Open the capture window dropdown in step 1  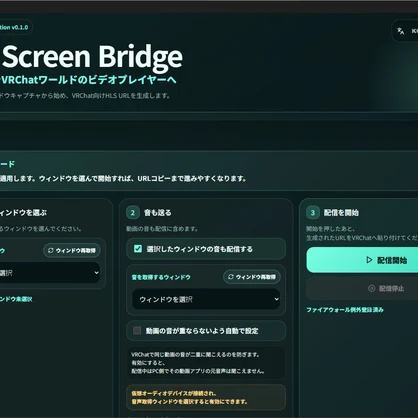[x=49, y=273]
